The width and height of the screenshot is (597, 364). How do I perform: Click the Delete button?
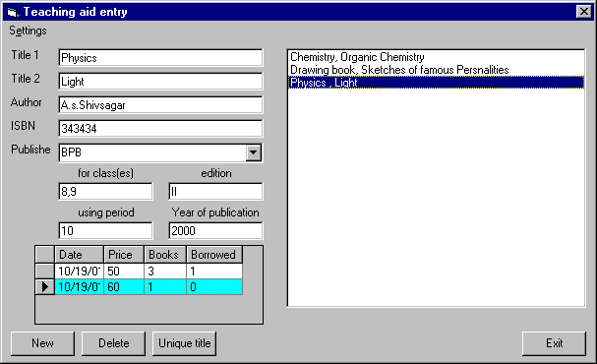pos(113,343)
